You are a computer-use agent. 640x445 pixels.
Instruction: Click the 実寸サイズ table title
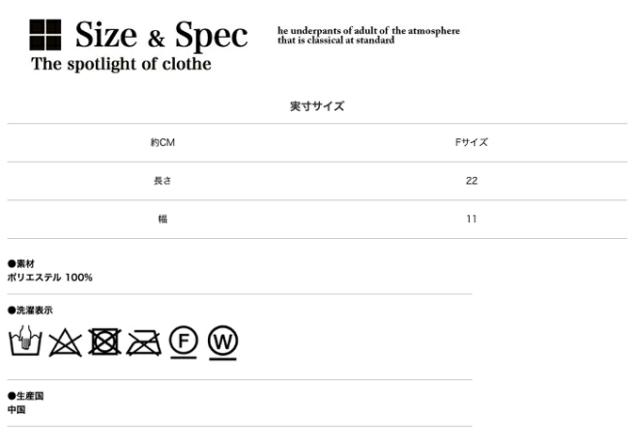click(x=317, y=106)
